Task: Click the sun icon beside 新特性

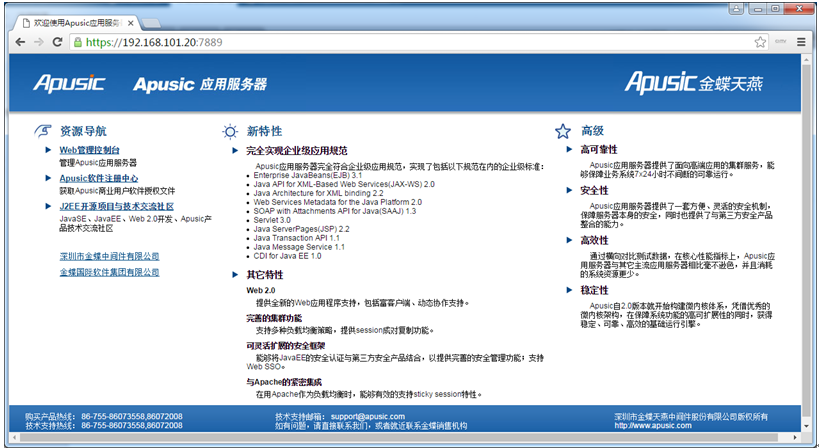Action: (230, 132)
